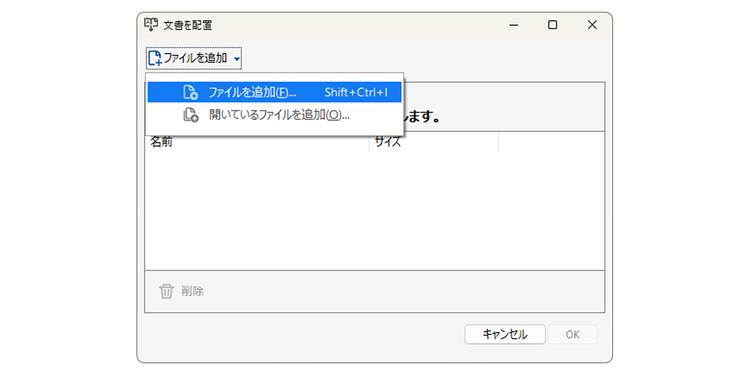Click the サイズ column header
750x375 pixels.
click(434, 142)
